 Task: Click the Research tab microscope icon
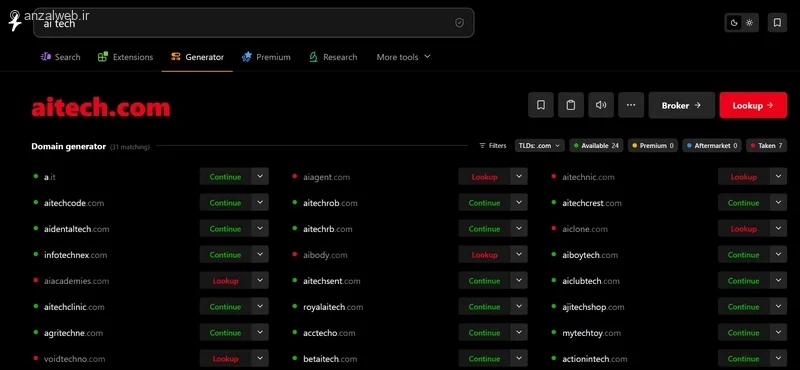[313, 57]
